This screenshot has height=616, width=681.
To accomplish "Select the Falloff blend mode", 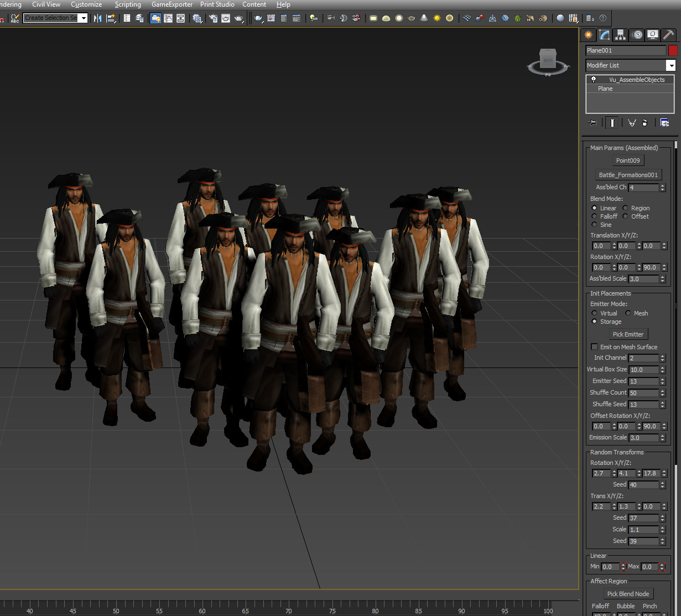I will pyautogui.click(x=595, y=216).
